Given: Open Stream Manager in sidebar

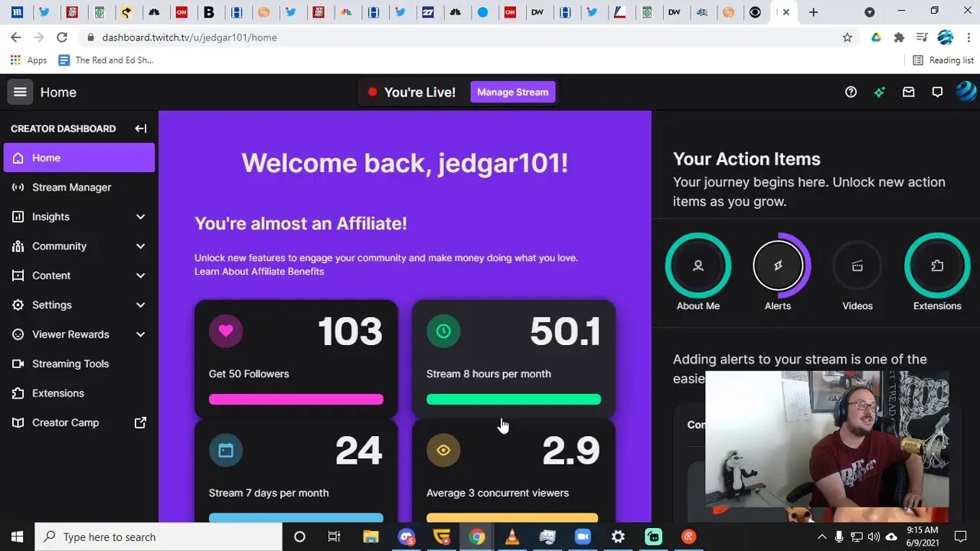Looking at the screenshot, I should [x=79, y=187].
